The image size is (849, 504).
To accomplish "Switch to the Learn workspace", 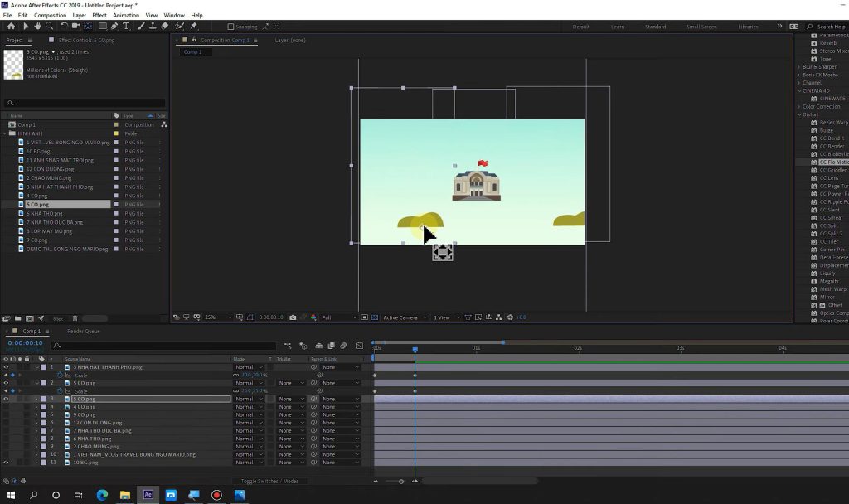I will click(x=618, y=26).
